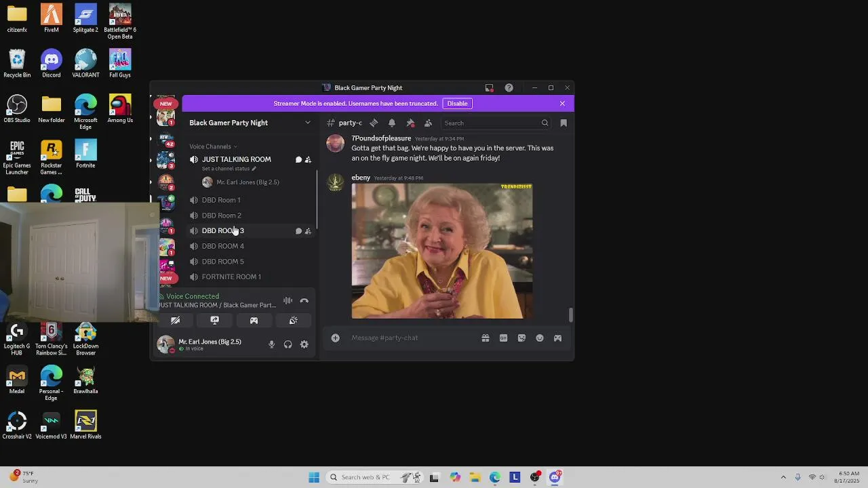
Task: Click the plus attachment button in message box
Action: click(x=335, y=338)
